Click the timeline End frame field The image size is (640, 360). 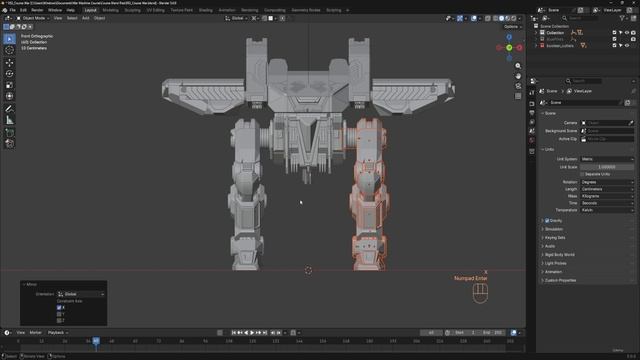point(493,333)
